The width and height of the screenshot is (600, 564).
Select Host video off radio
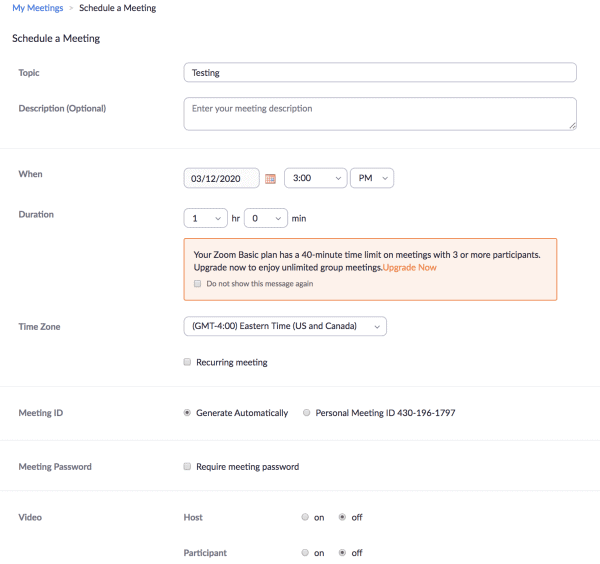[342, 517]
